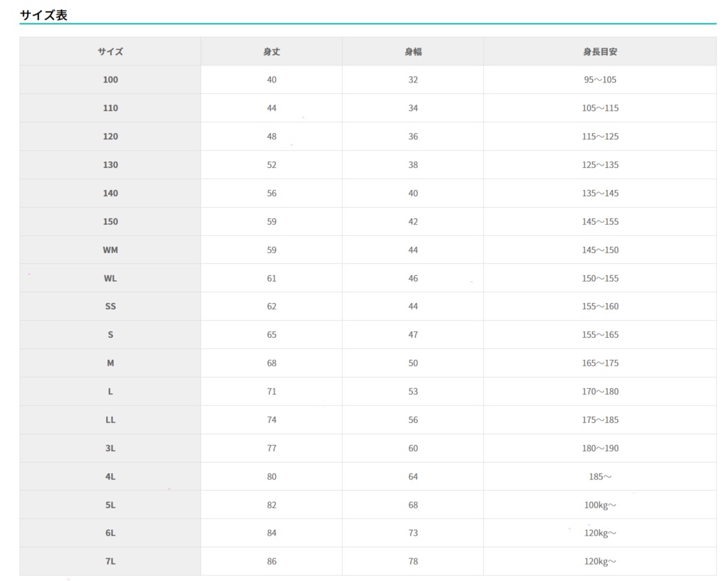Viewport: 728px width, 581px height.
Task: Click height range 135～145
Action: [600, 193]
